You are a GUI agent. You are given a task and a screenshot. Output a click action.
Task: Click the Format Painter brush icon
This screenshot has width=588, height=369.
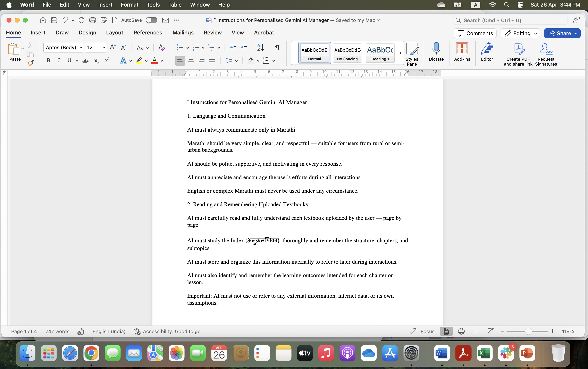click(30, 63)
